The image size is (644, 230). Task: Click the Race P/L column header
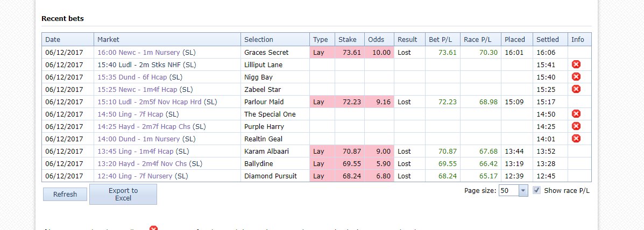[x=481, y=39]
